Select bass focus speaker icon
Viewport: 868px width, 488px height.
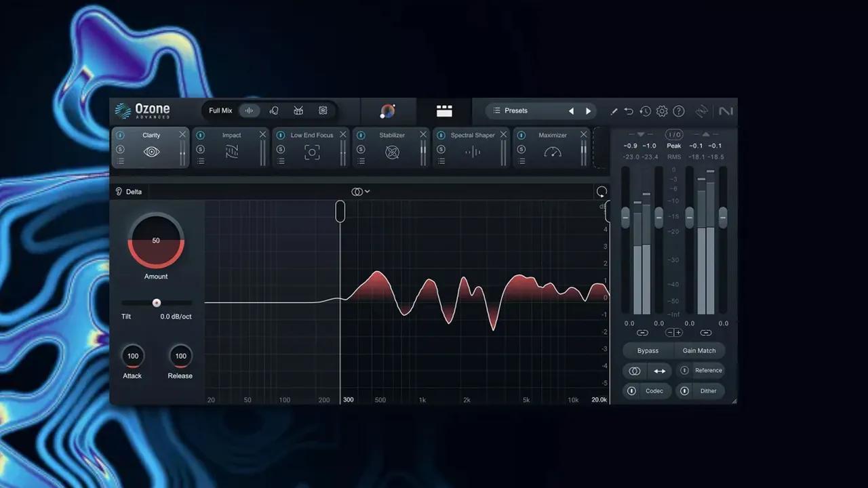[x=323, y=110]
